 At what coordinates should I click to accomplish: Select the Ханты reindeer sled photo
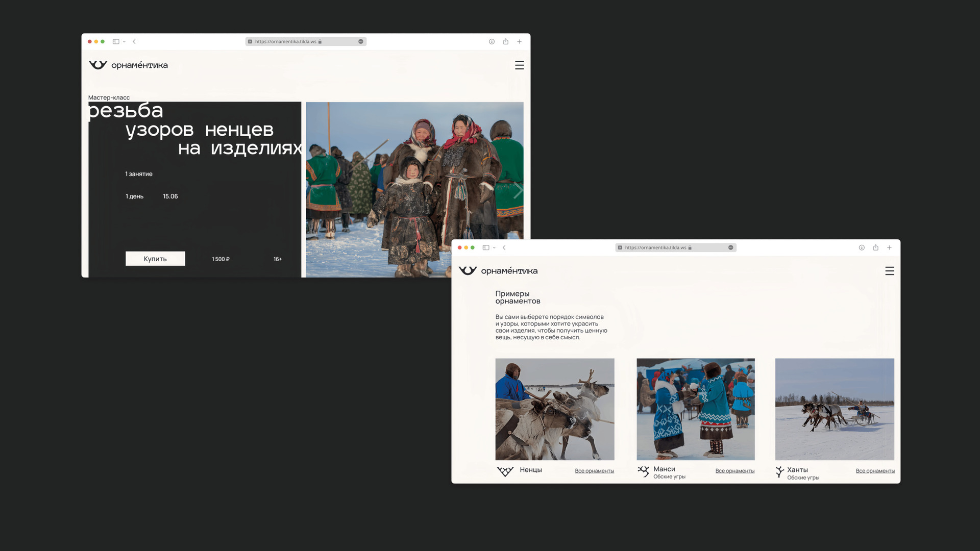coord(834,409)
